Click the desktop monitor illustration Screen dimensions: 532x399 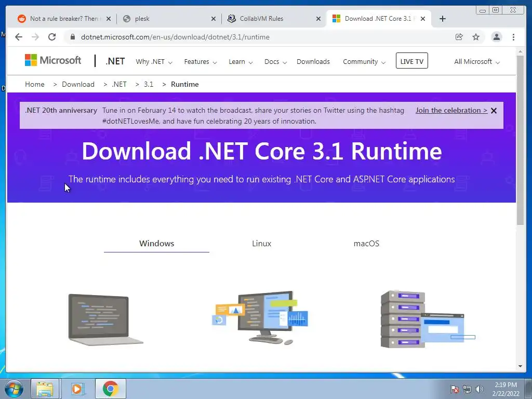[260, 318]
